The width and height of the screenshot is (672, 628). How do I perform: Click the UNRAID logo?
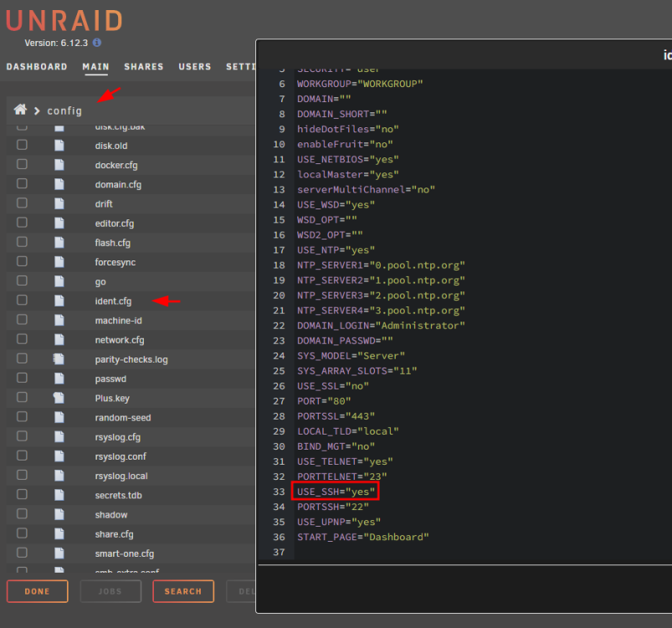click(x=64, y=21)
